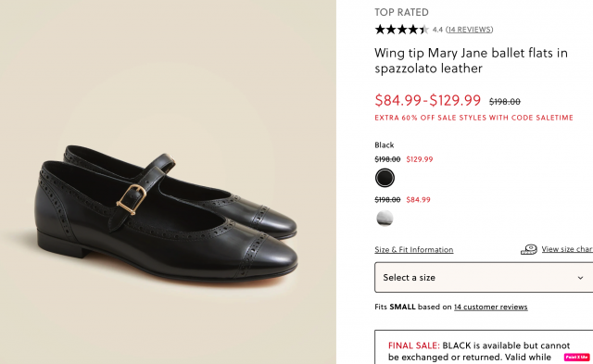This screenshot has width=593, height=364.
Task: Click the 4.4 rating score number
Action: pyautogui.click(x=437, y=30)
